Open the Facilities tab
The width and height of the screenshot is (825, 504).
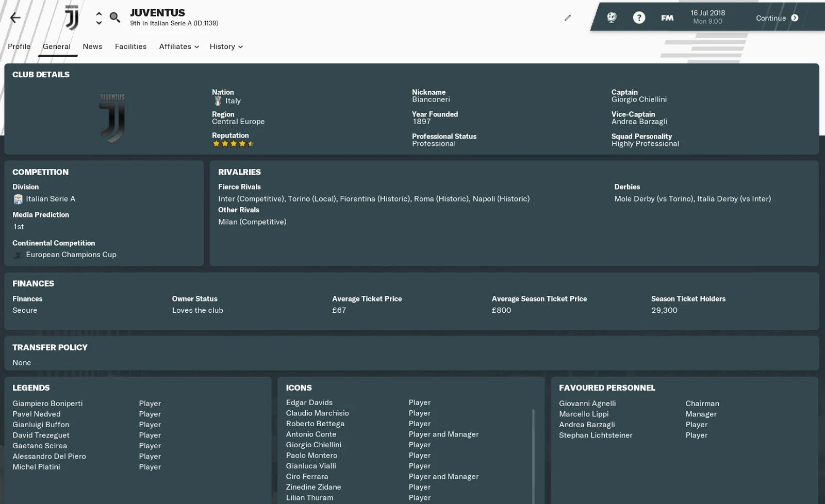[x=130, y=46]
